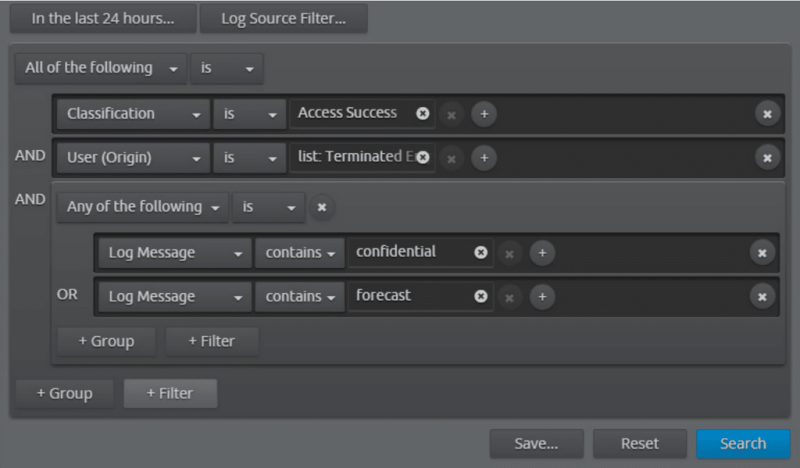
Task: Open the Log Source Filter dialog
Action: [x=283, y=18]
